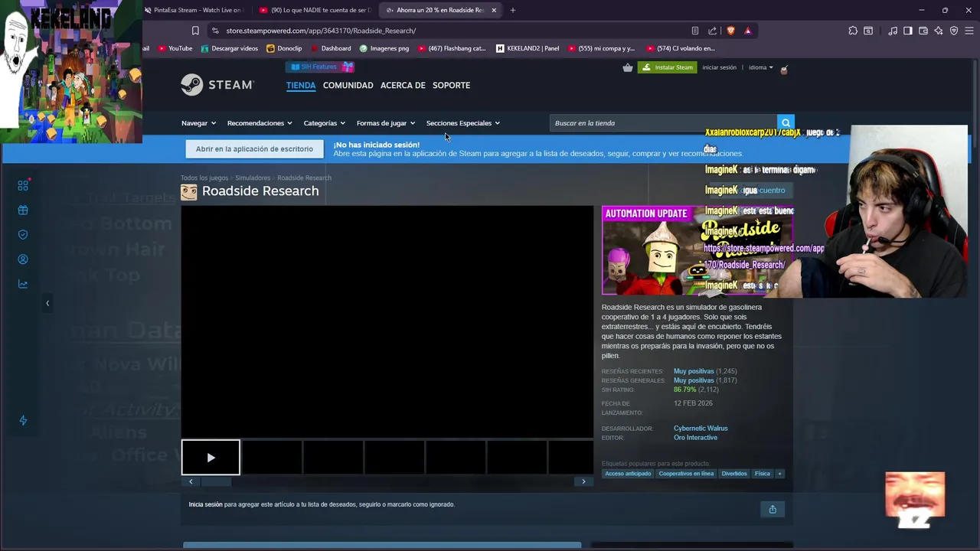Viewport: 980px width, 551px height.
Task: Click the lightning bolt icon in sidebar
Action: (23, 420)
